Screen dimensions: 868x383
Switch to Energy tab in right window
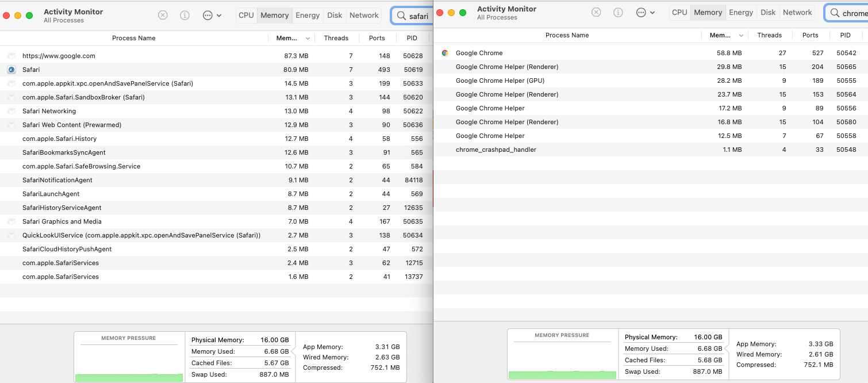741,13
